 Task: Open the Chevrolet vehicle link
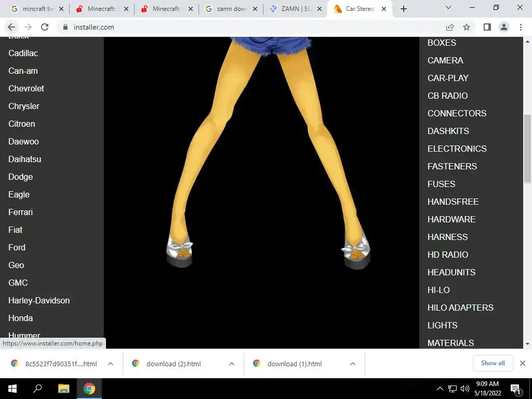point(26,88)
